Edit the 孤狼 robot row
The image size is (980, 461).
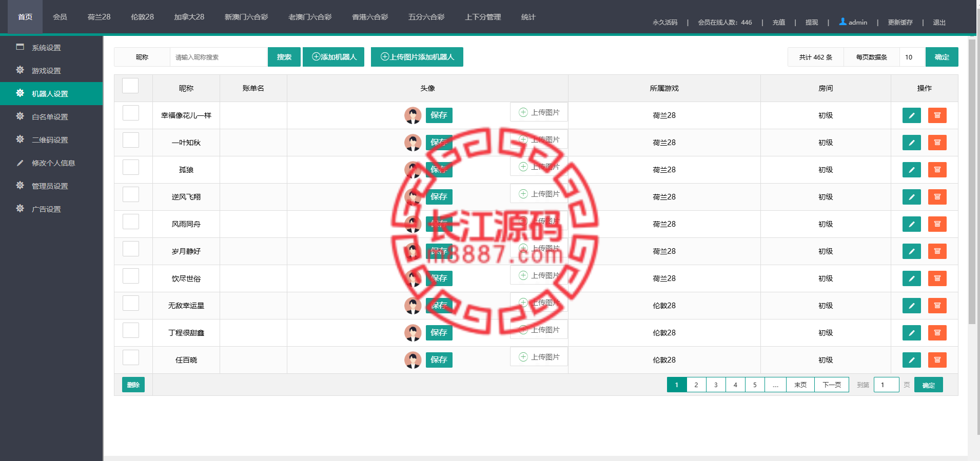click(x=911, y=170)
